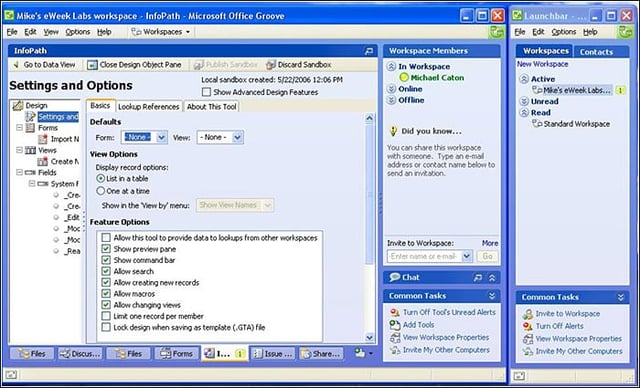Expand the Online members group
Viewport: 640px width, 388px height.
click(391, 89)
